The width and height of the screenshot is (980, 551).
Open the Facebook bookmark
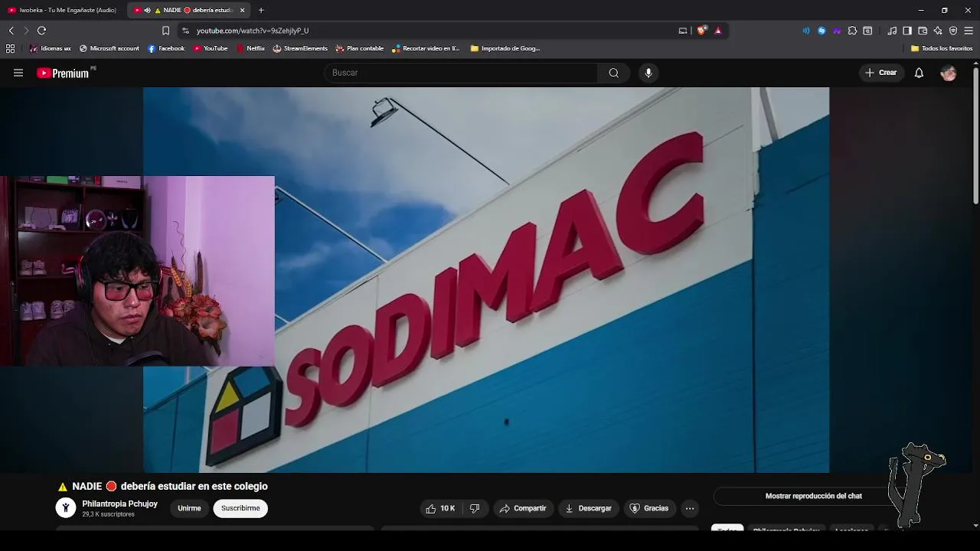[x=166, y=48]
